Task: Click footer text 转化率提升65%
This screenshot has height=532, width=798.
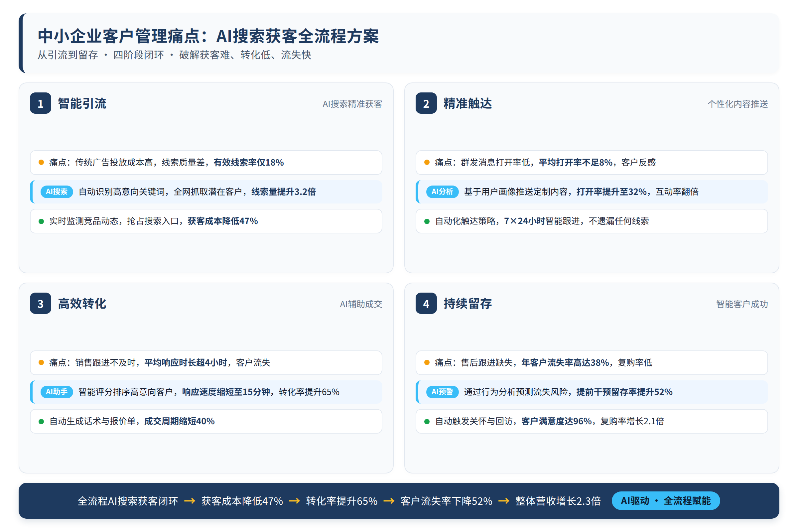Action: pos(342,501)
